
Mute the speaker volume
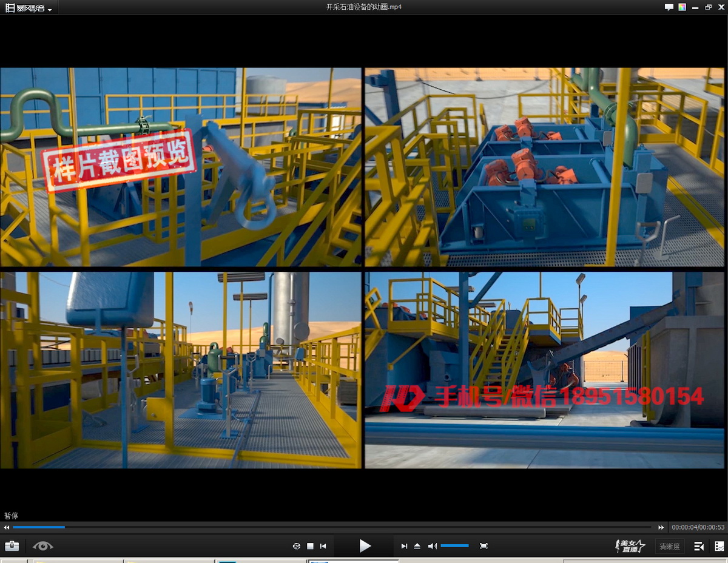(x=432, y=546)
